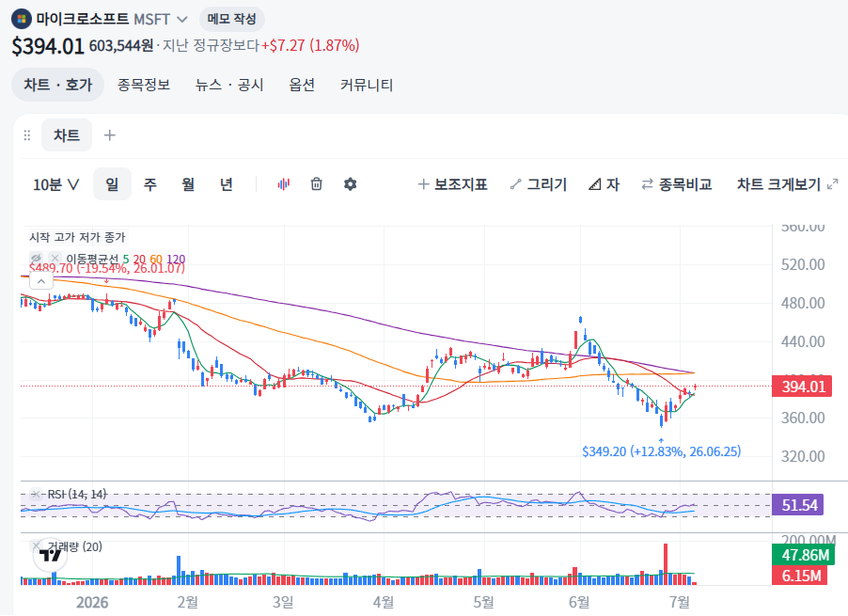
Task: Open the 뉴스 · 공시 tab
Action: [229, 85]
